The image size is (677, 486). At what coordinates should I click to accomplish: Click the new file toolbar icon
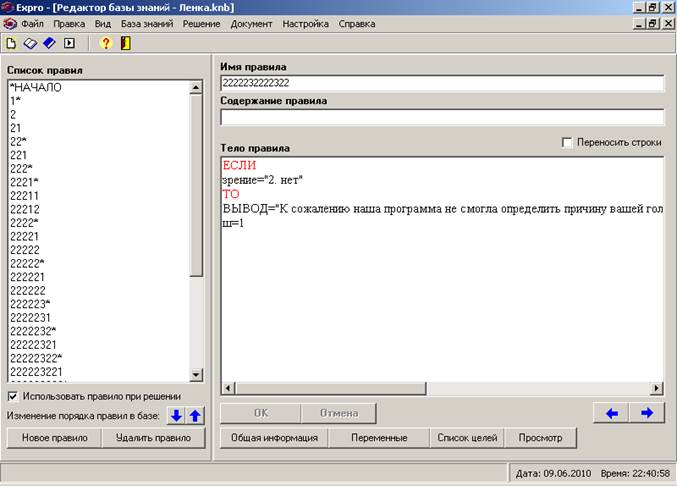click(11, 43)
